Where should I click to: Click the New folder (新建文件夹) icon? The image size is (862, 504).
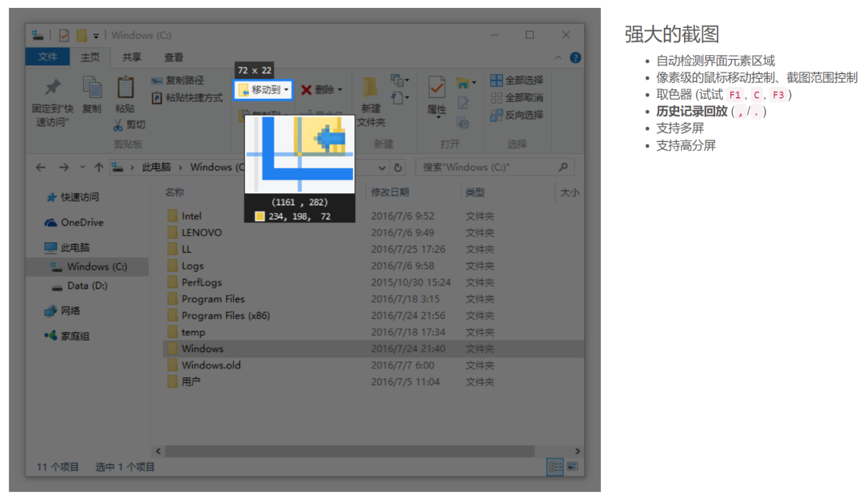pyautogui.click(x=370, y=88)
